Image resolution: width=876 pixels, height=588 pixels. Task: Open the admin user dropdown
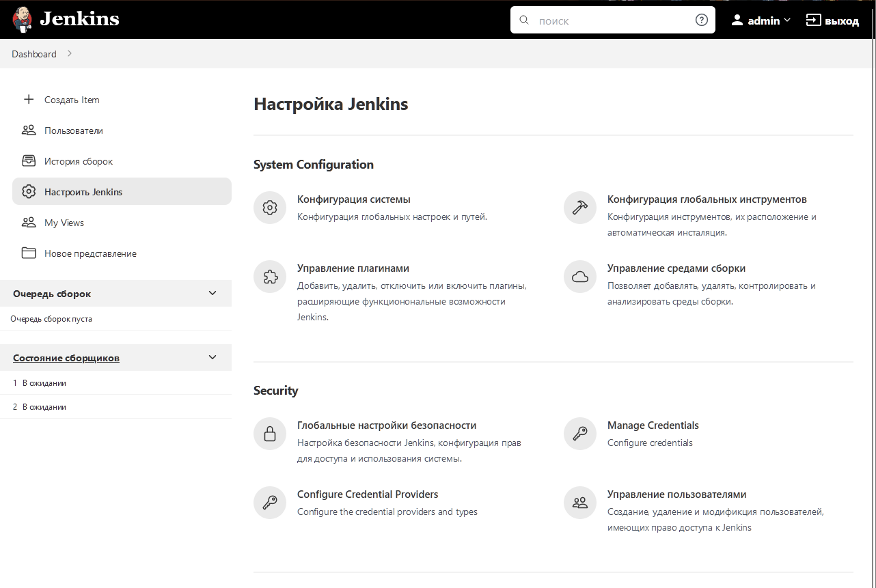coord(761,20)
